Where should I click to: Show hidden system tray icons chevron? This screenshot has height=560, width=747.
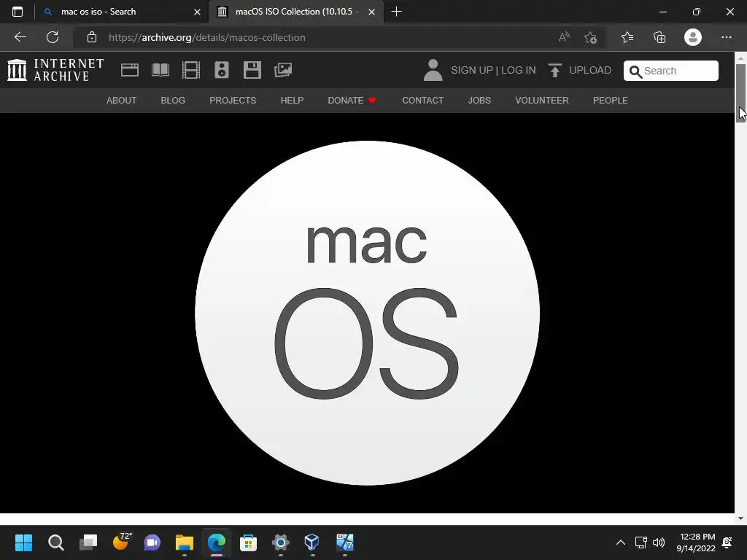pos(620,542)
